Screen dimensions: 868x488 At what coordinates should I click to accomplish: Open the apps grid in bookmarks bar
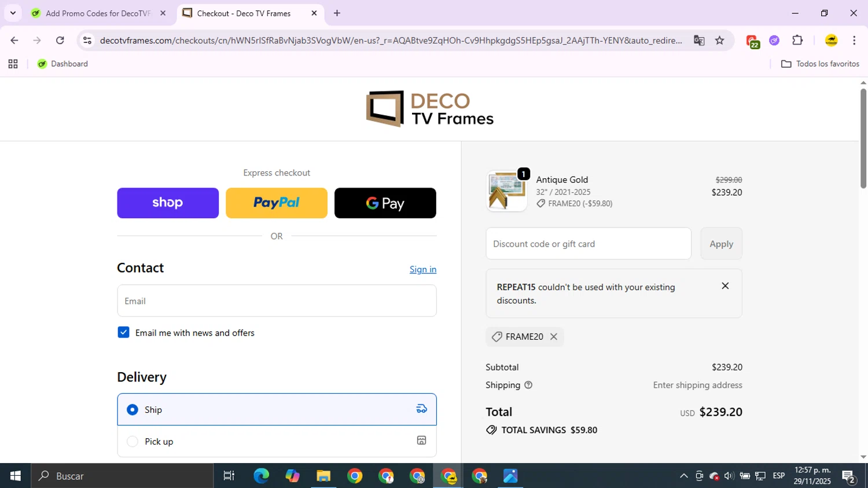(13, 64)
